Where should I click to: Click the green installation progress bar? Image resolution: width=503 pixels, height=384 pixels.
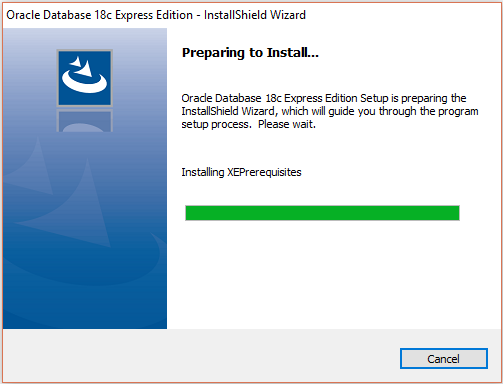(322, 213)
